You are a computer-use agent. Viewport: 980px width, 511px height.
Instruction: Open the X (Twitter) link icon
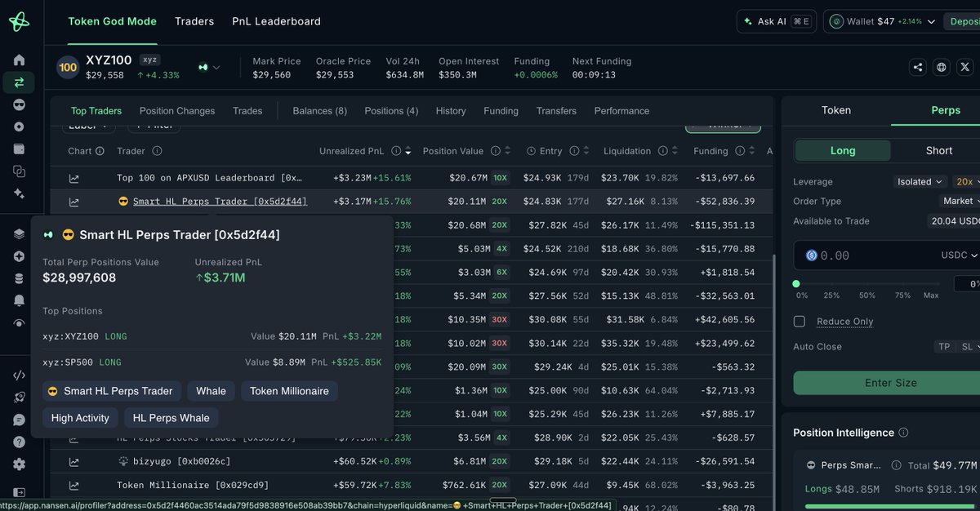coord(965,68)
